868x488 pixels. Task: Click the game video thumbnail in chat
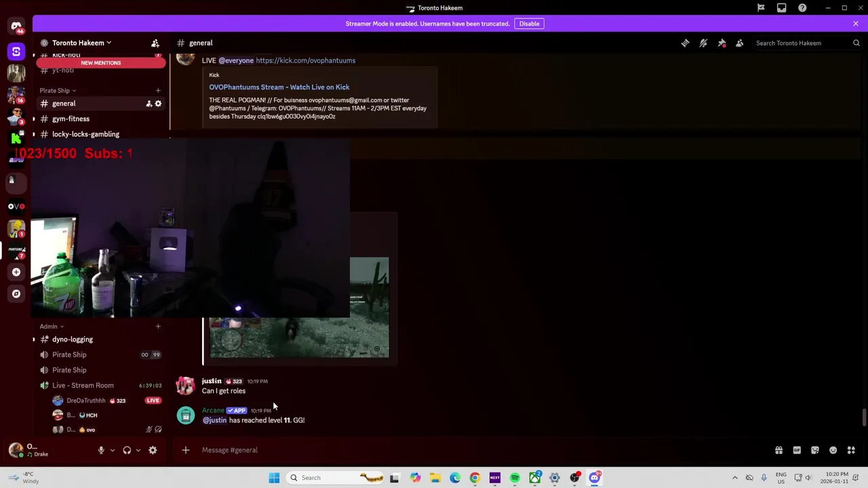pyautogui.click(x=370, y=307)
